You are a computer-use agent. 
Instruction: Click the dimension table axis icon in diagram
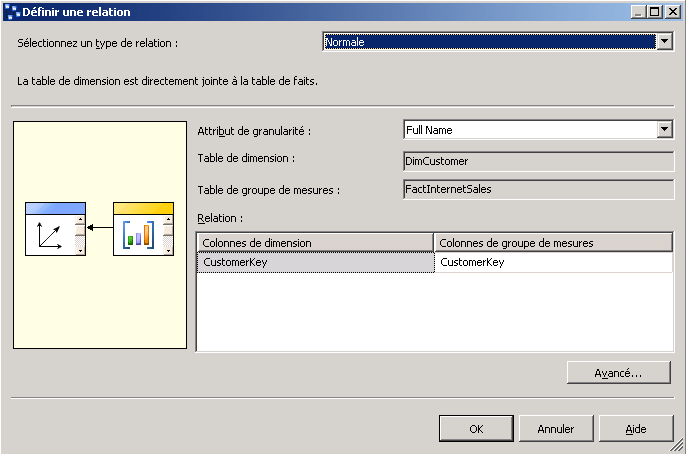coord(55,229)
